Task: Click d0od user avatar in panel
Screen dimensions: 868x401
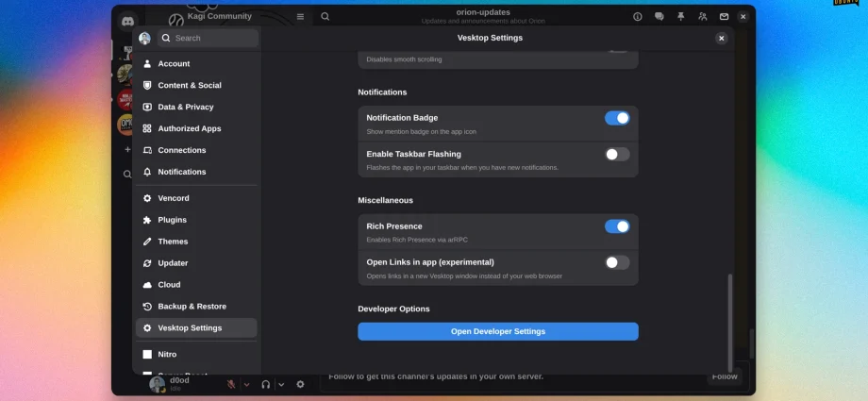Action: [158, 384]
